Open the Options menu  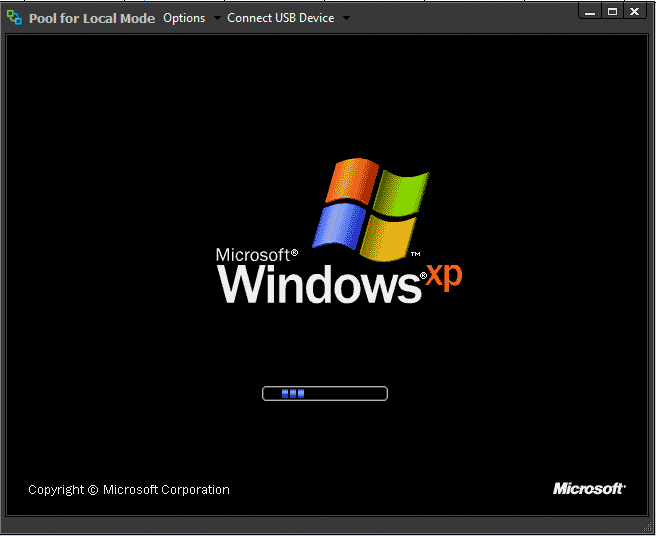point(184,18)
